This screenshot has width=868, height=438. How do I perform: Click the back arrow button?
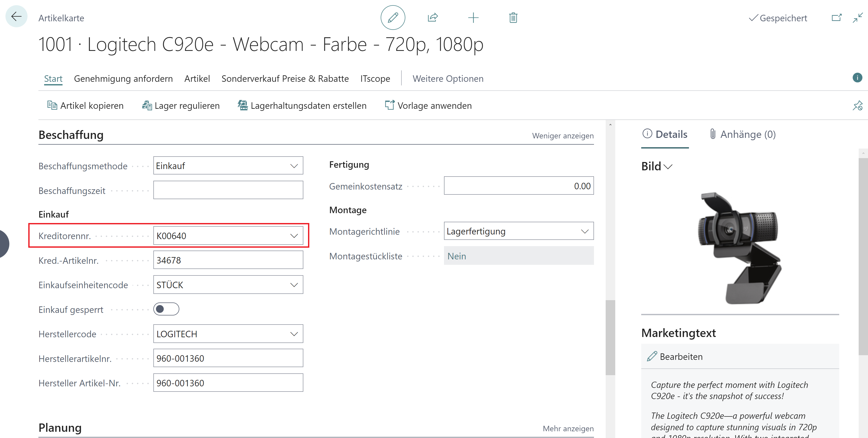tap(16, 17)
